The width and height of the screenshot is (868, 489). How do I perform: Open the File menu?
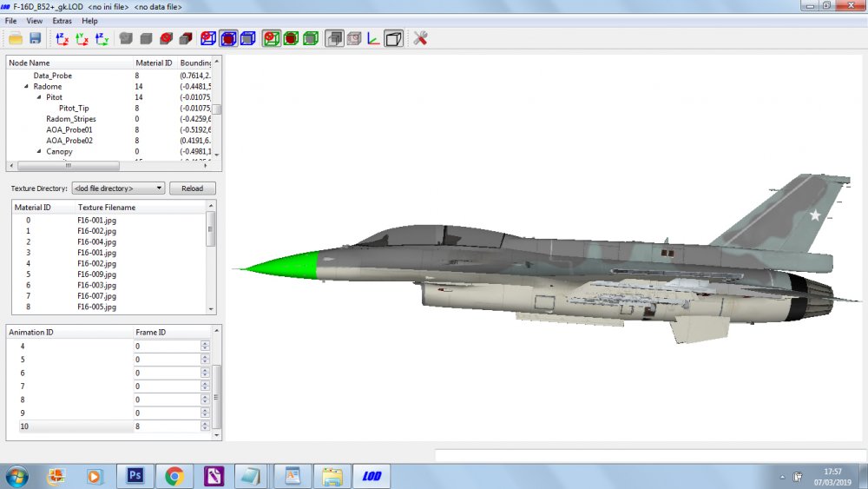coord(10,21)
